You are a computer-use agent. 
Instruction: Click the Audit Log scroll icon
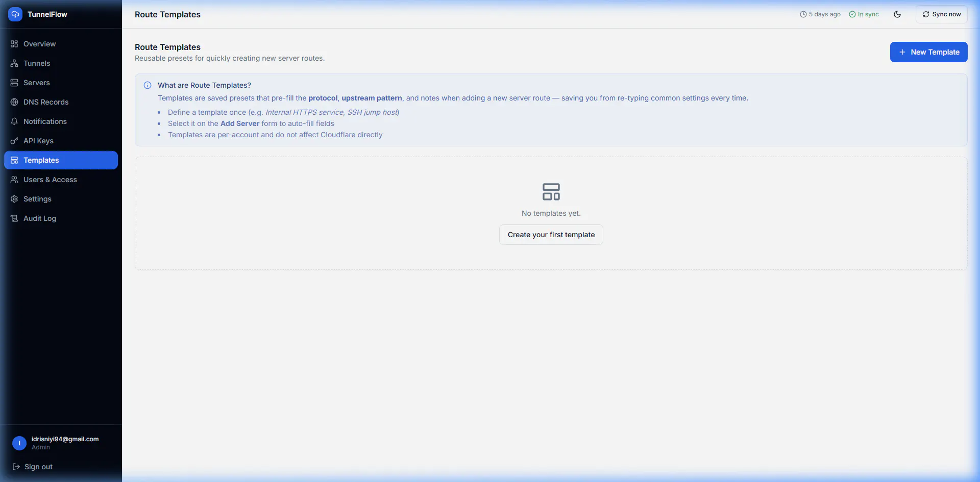14,218
